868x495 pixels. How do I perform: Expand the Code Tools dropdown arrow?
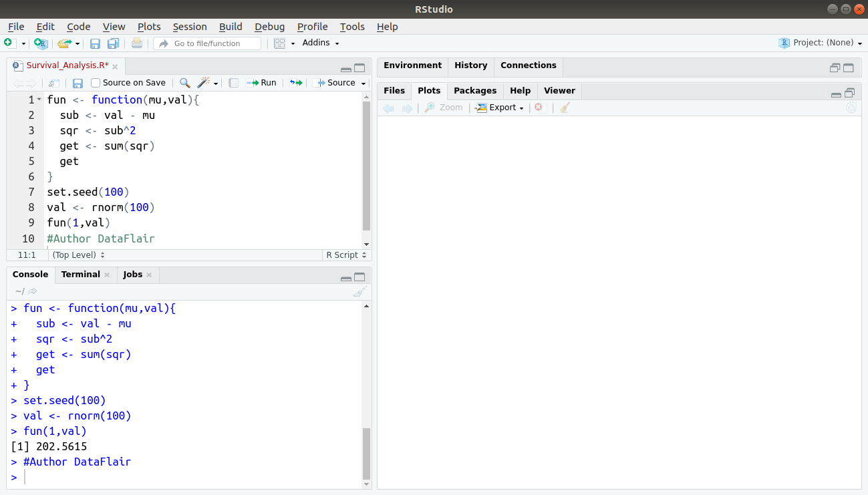click(216, 84)
